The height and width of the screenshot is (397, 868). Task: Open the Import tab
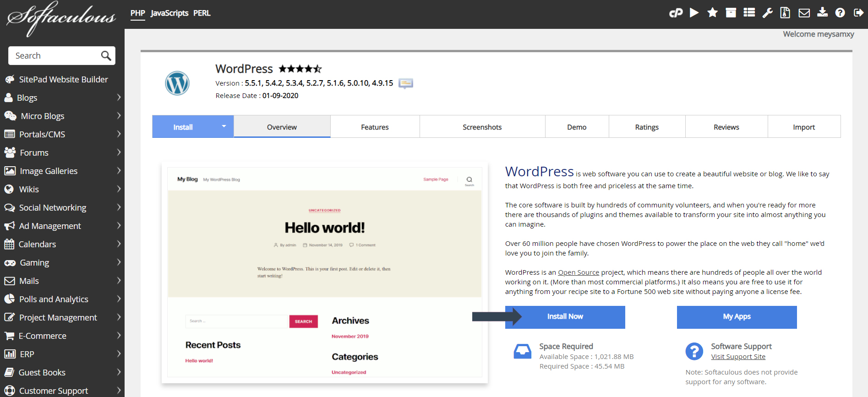click(x=804, y=127)
